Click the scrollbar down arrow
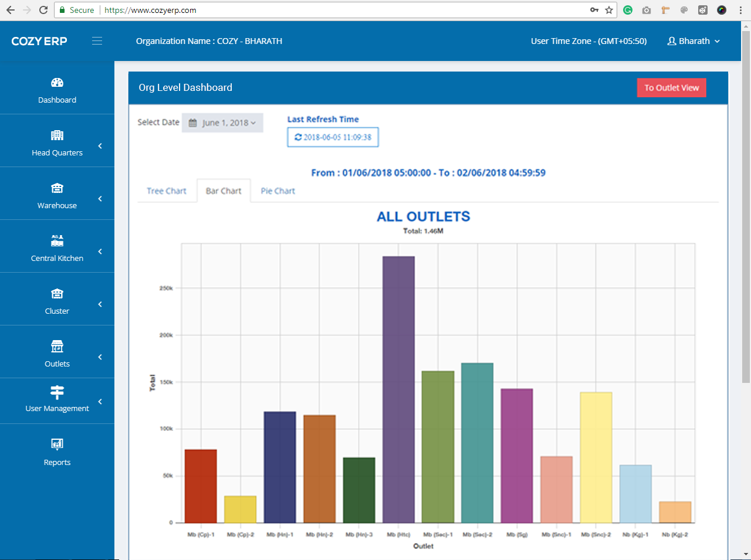This screenshot has width=751, height=560. [x=746, y=554]
